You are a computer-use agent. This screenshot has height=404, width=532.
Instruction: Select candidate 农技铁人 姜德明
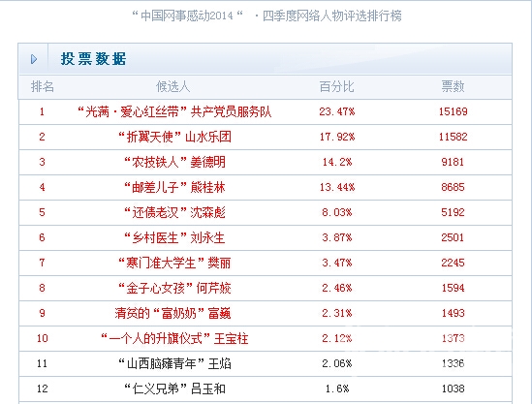pos(174,162)
